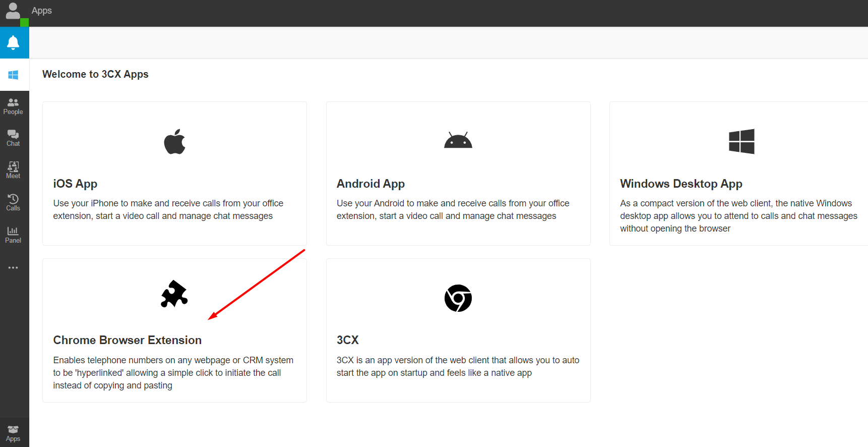This screenshot has width=868, height=447.
Task: Expand the three-dots more menu
Action: tap(14, 267)
